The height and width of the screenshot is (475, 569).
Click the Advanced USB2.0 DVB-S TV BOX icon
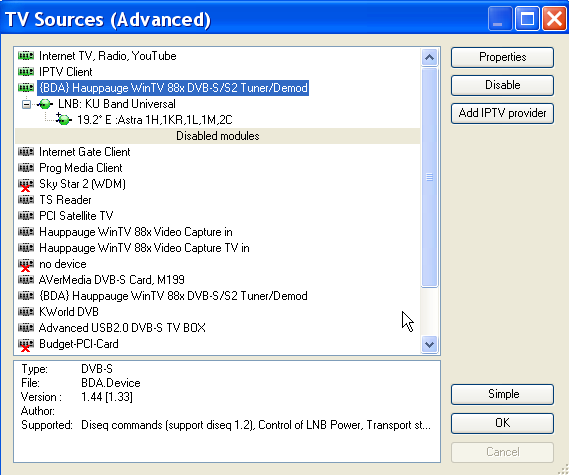pos(26,328)
